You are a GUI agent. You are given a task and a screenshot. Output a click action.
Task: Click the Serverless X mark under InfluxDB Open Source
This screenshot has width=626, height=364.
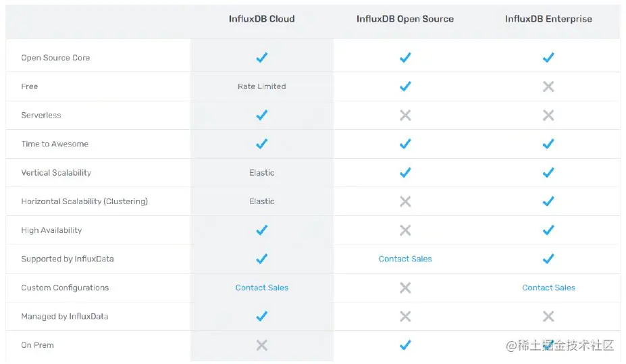[405, 115]
